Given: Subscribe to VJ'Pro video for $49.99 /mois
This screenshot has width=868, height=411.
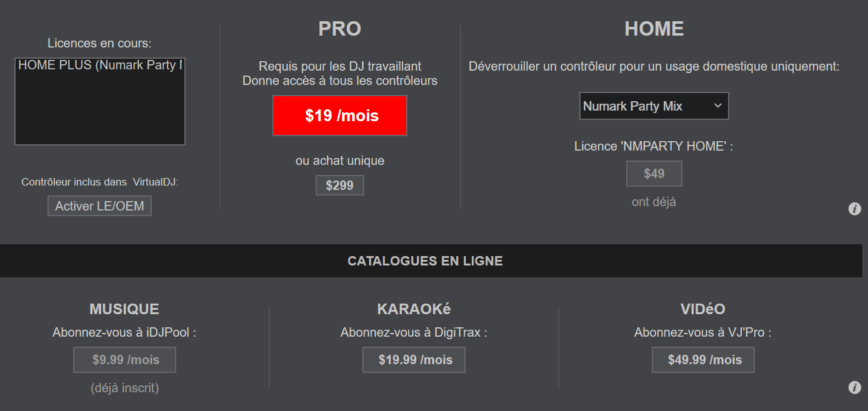Looking at the screenshot, I should pyautogui.click(x=704, y=360).
